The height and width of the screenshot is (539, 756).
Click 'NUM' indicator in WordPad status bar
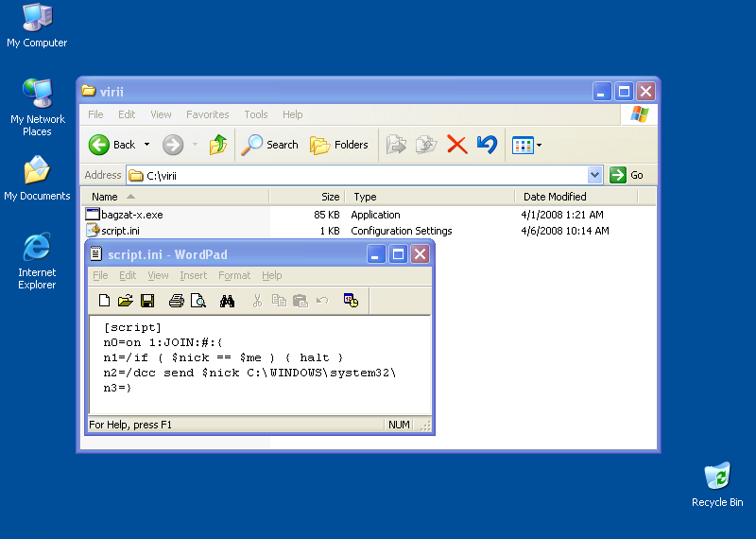[399, 425]
